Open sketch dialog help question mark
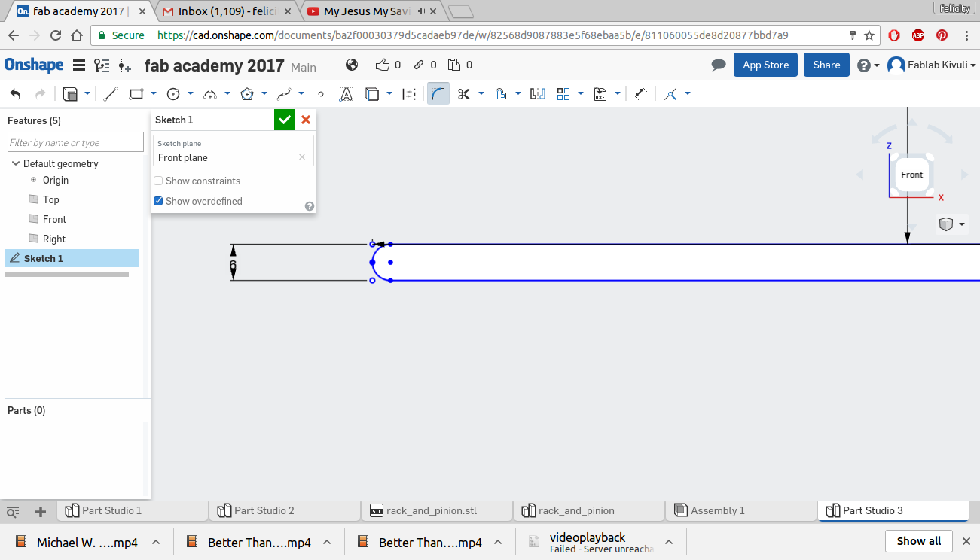Screen dimensions: 980x560 tap(310, 206)
